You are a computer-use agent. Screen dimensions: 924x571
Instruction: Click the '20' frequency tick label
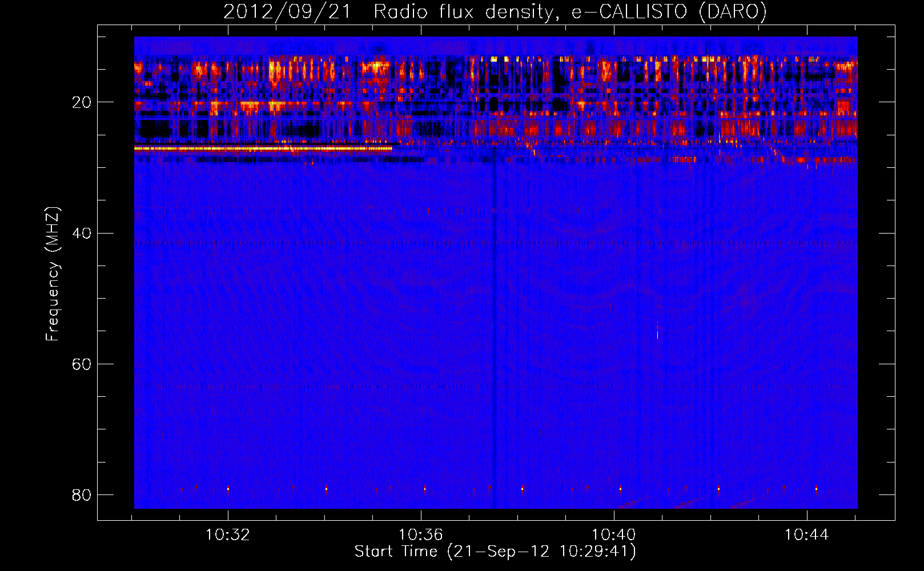click(x=82, y=102)
